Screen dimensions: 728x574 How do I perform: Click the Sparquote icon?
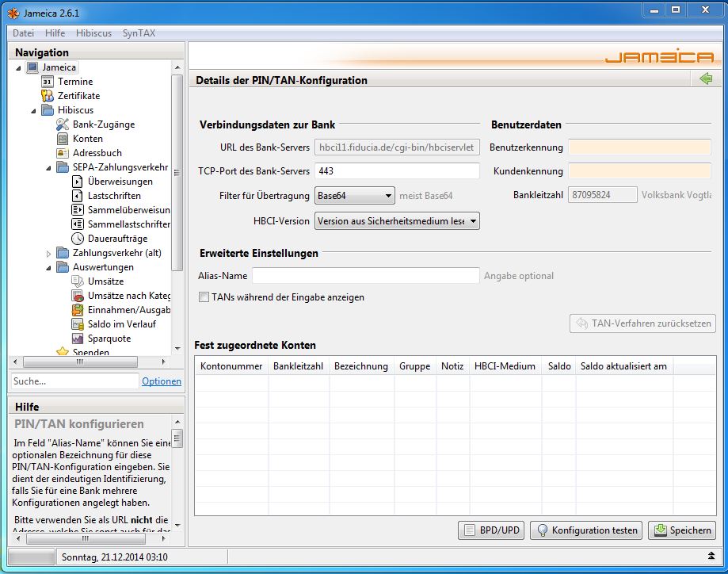[x=78, y=339]
